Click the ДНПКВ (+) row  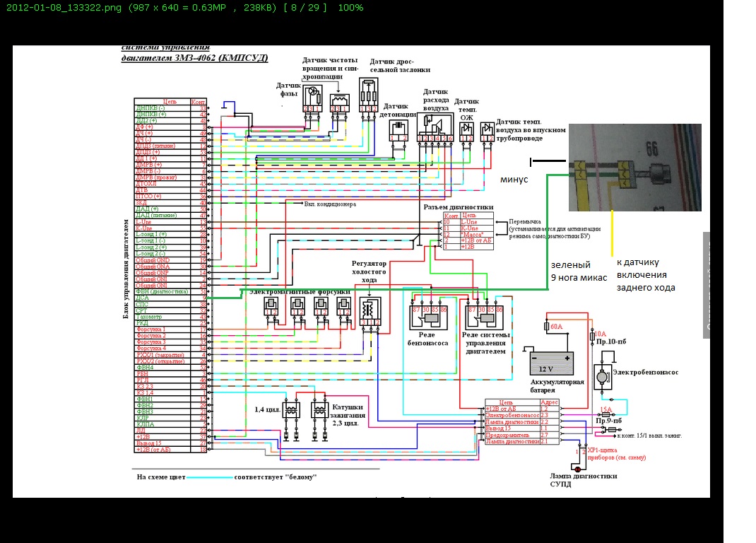(x=171, y=115)
